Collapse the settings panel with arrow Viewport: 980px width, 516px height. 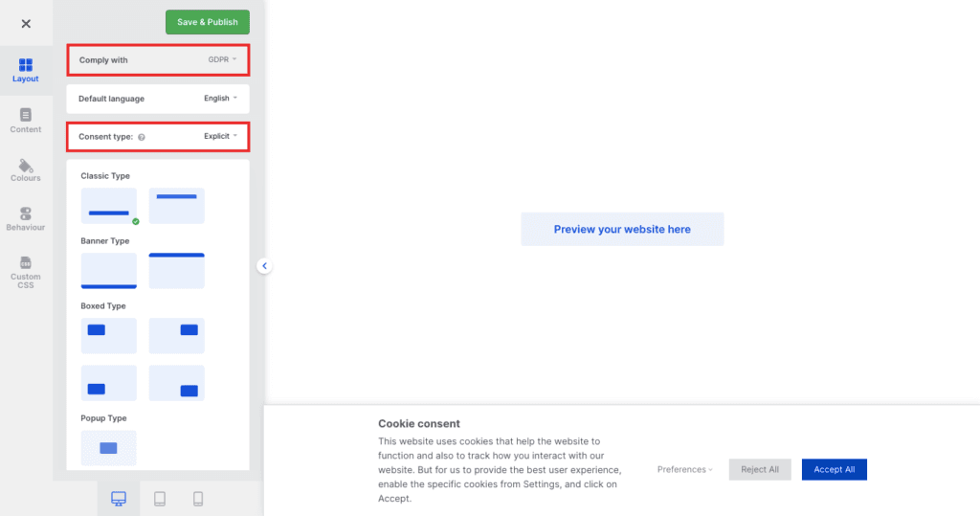264,266
